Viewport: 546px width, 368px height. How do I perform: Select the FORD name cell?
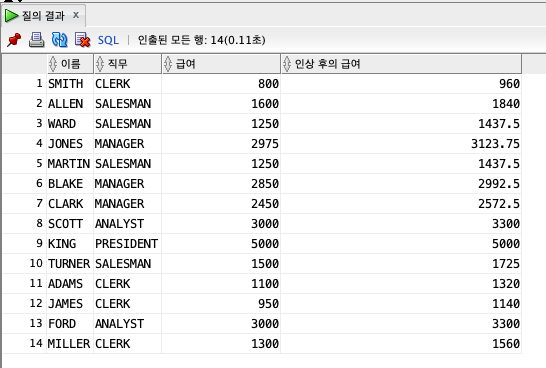point(70,324)
